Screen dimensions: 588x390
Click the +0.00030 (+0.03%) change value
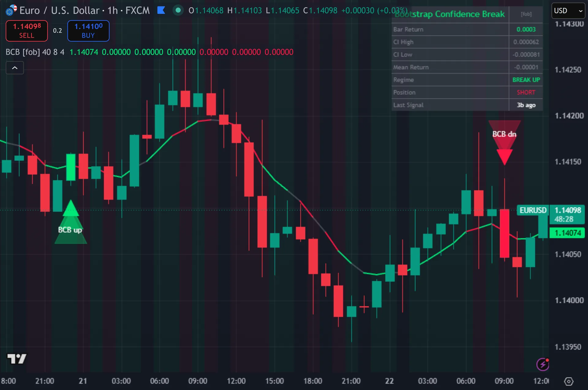tap(374, 10)
